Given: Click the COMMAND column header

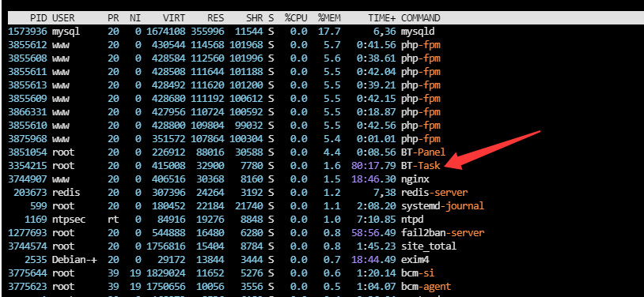Looking at the screenshot, I should [421, 18].
